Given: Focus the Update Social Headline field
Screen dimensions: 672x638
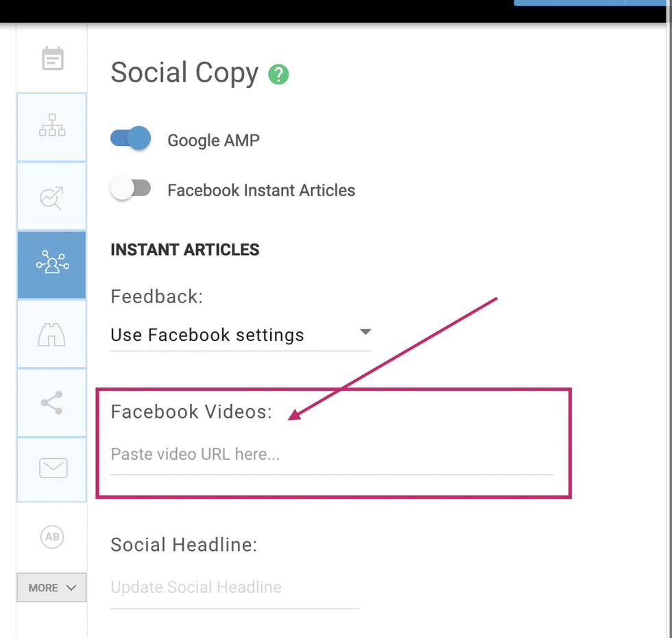Looking at the screenshot, I should [235, 588].
